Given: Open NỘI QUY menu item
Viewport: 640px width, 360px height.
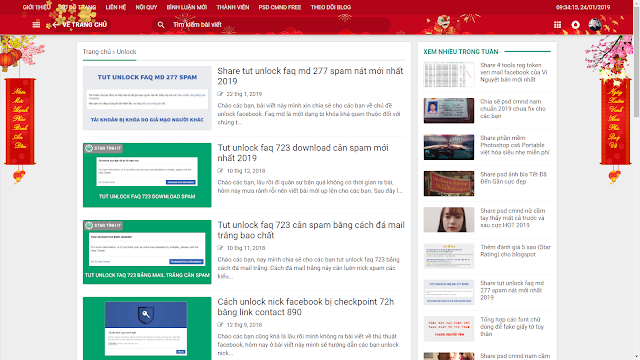Looking at the screenshot, I should pos(146,7).
